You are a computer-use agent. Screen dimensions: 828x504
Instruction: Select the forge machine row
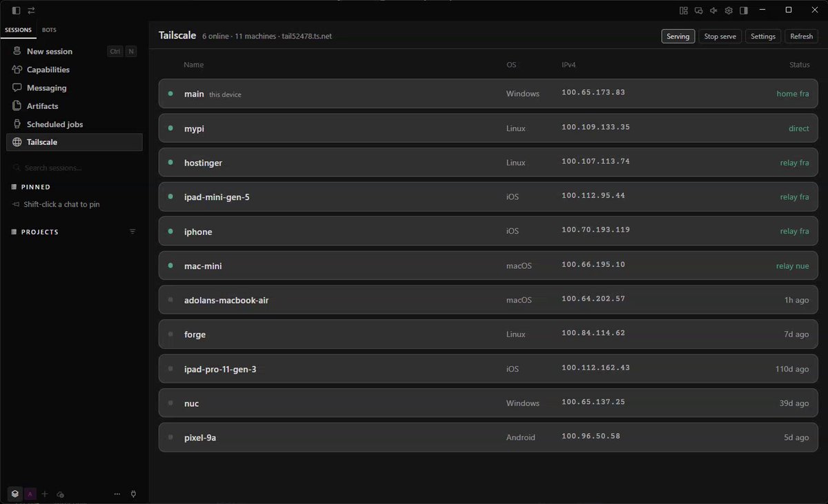coord(489,334)
